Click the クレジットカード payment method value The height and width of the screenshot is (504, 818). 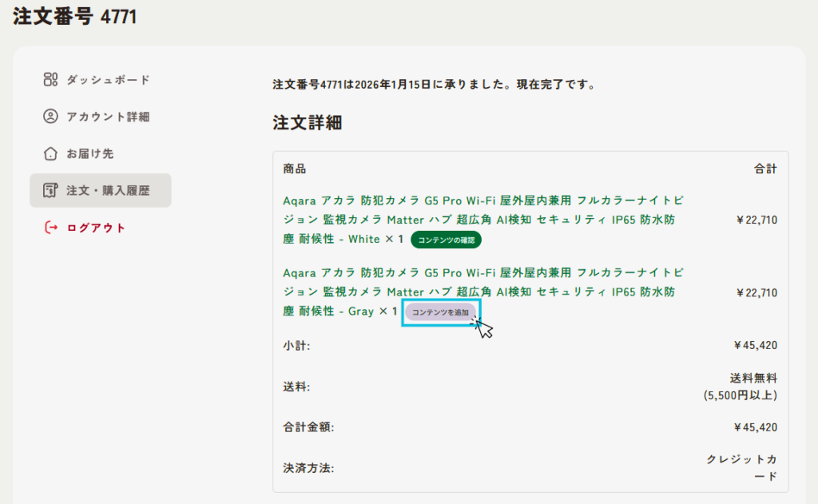(x=741, y=468)
